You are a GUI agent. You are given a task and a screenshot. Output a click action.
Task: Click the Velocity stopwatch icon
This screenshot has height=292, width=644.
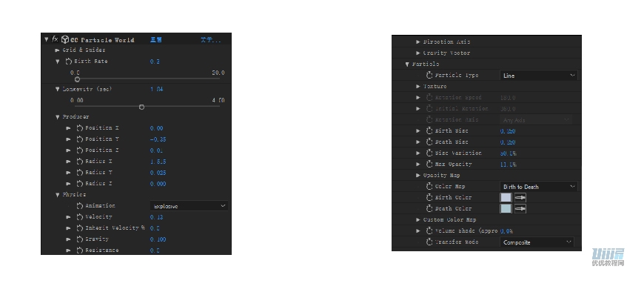[x=80, y=217]
